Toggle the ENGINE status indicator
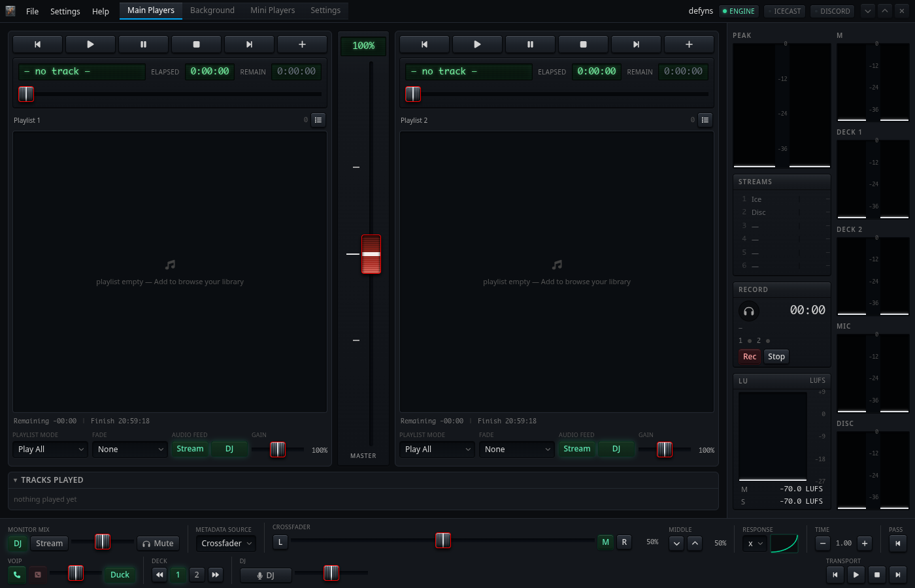The height and width of the screenshot is (588, 915). click(739, 11)
